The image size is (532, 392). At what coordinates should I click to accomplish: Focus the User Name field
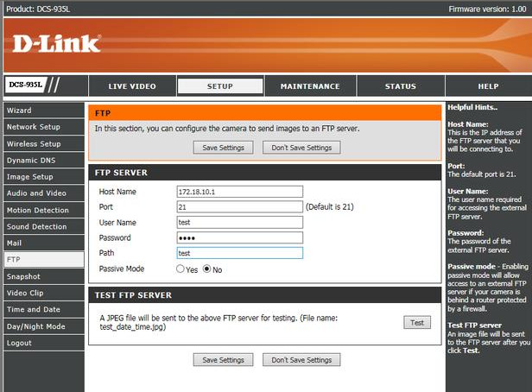(x=239, y=223)
